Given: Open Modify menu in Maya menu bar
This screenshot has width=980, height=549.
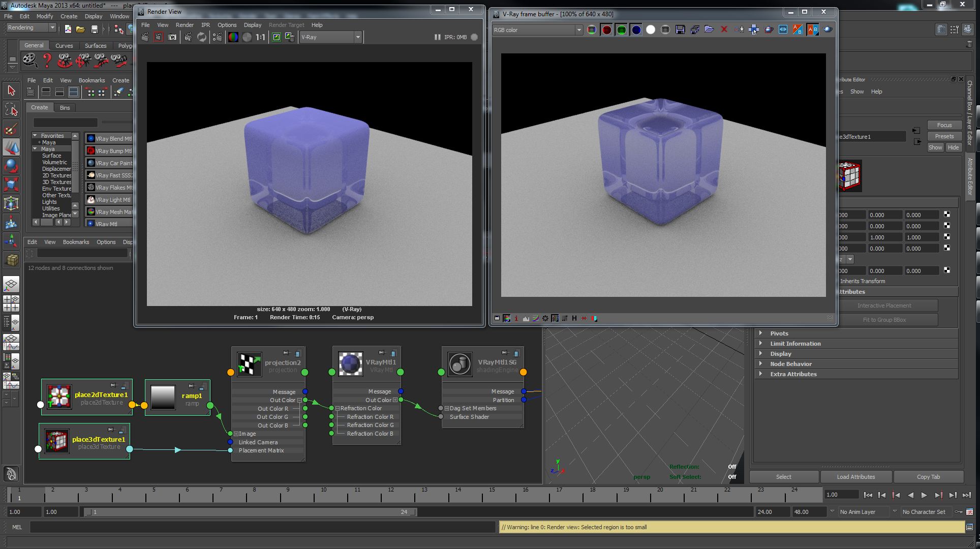Looking at the screenshot, I should click(44, 16).
